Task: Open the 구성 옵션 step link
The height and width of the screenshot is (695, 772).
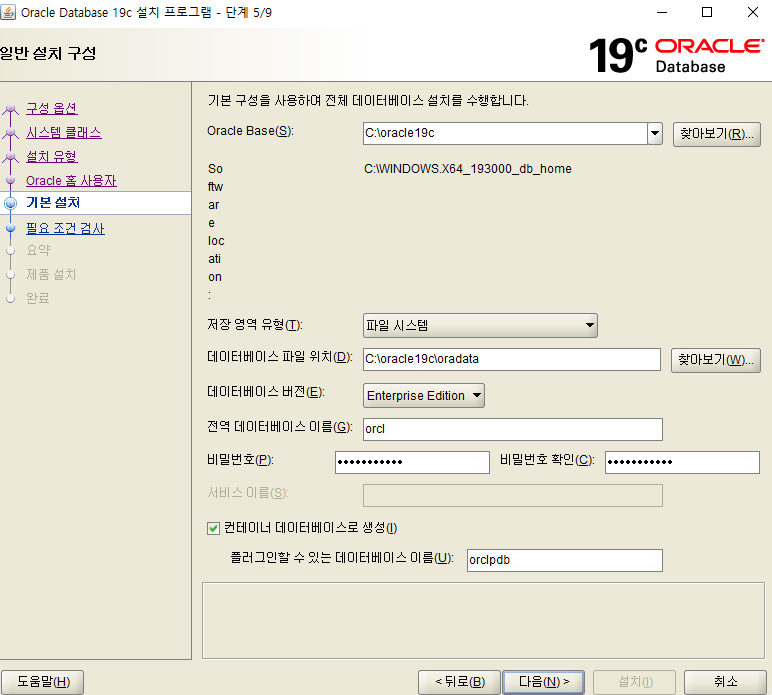Action: tap(52, 108)
